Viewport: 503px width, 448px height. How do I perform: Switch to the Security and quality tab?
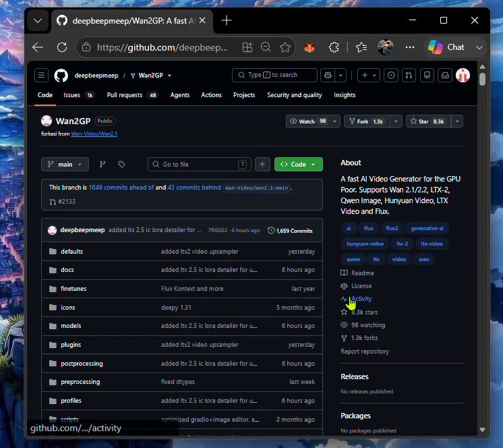point(295,95)
